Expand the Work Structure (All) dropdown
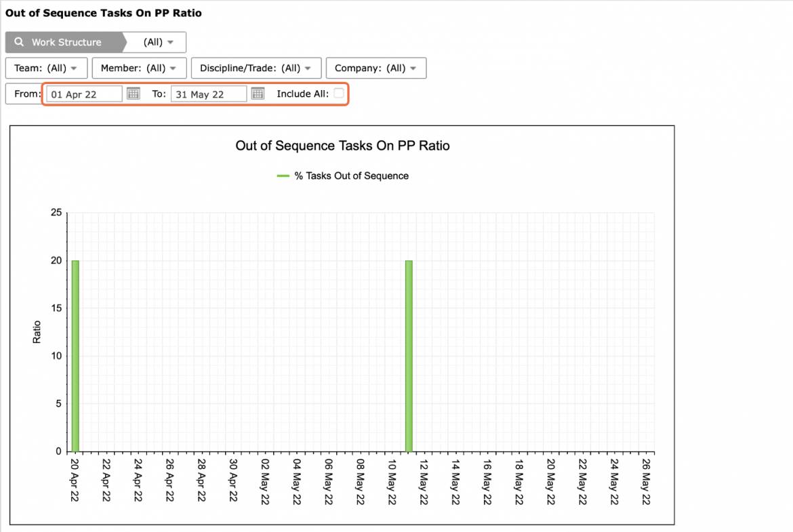The image size is (793, 532). 158,43
